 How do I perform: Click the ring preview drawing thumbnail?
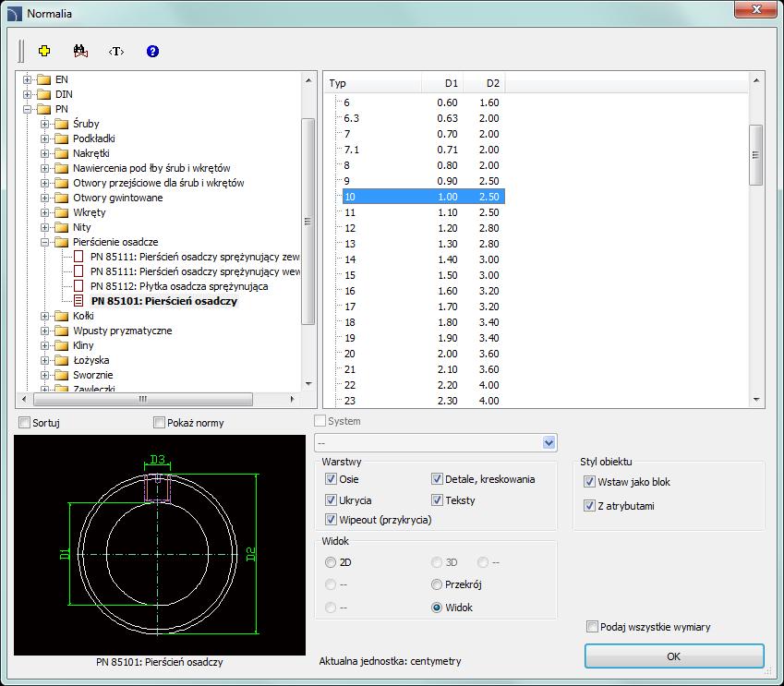point(160,545)
